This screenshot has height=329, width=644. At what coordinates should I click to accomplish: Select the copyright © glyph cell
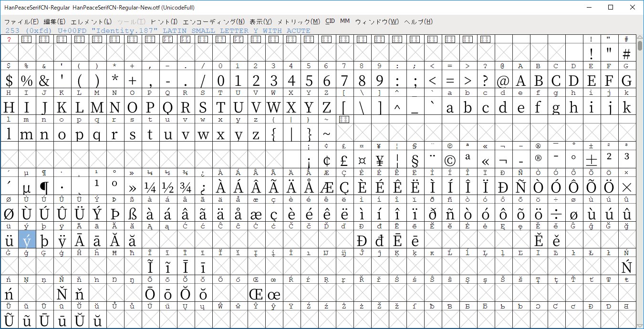pos(450,160)
